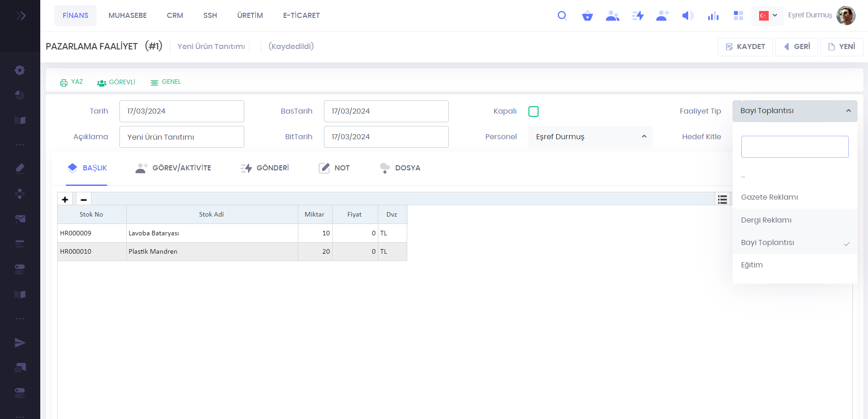Open the MUHASEBE menu
The image size is (868, 419).
coord(127,16)
